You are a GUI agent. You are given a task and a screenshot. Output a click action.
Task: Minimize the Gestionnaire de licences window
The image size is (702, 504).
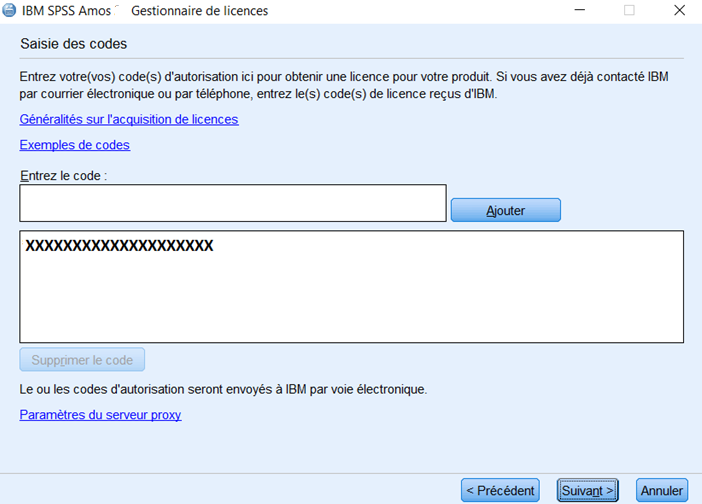(x=581, y=11)
